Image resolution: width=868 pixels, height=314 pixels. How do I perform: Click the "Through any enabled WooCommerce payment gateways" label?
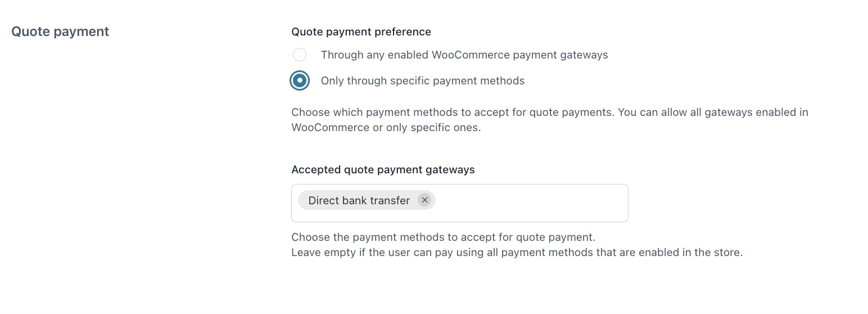click(x=464, y=55)
